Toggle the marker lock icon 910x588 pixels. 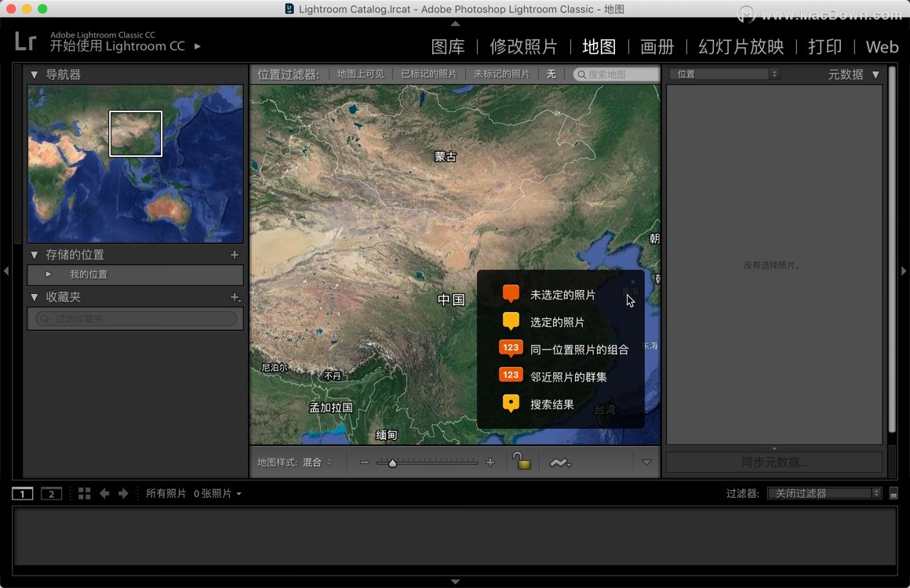[x=521, y=461]
